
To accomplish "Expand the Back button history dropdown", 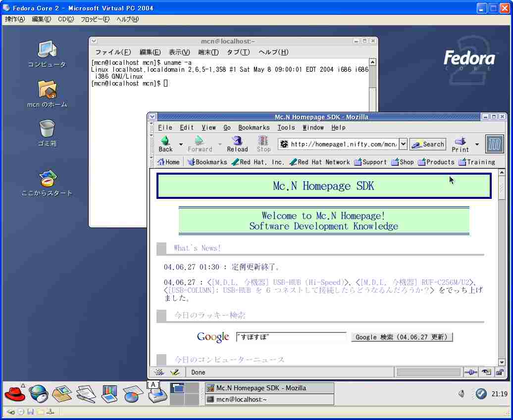I will pyautogui.click(x=181, y=144).
